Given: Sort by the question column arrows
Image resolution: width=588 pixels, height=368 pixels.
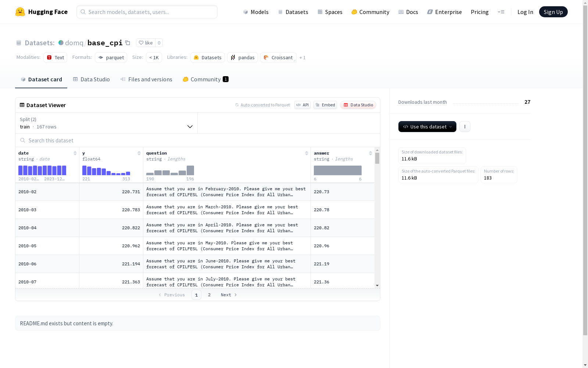Looking at the screenshot, I should (x=306, y=153).
